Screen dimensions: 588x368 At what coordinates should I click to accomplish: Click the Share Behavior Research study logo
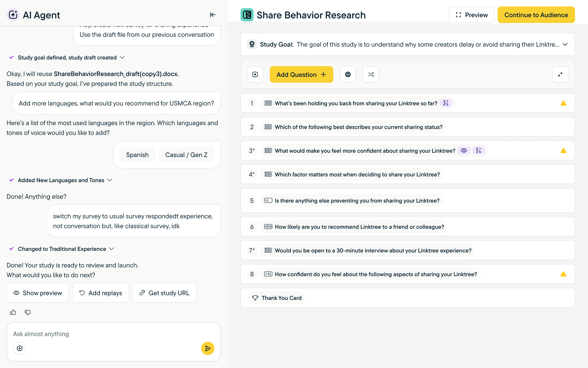tap(247, 15)
